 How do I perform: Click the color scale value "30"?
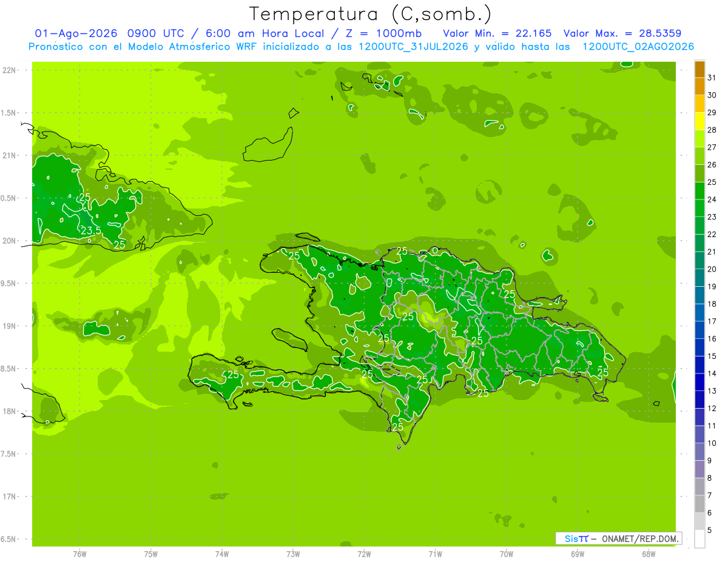[x=712, y=95]
